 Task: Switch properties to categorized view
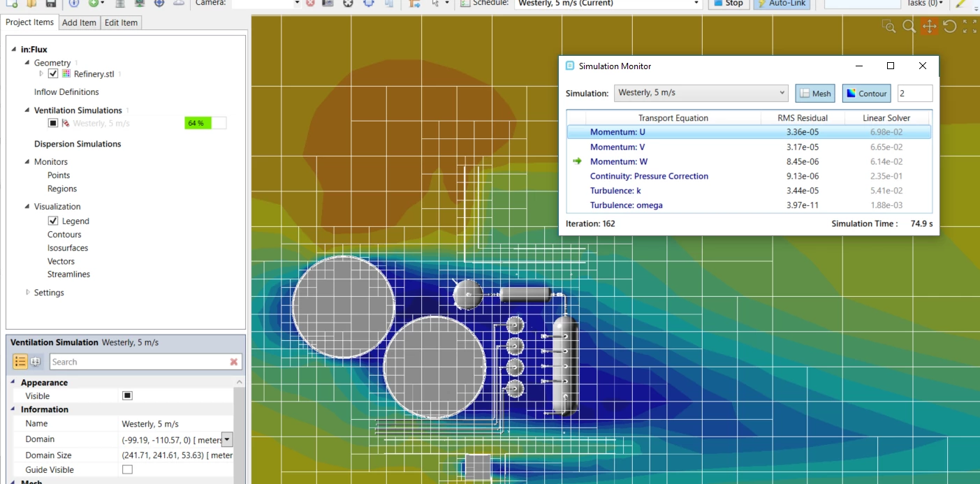[x=20, y=362]
